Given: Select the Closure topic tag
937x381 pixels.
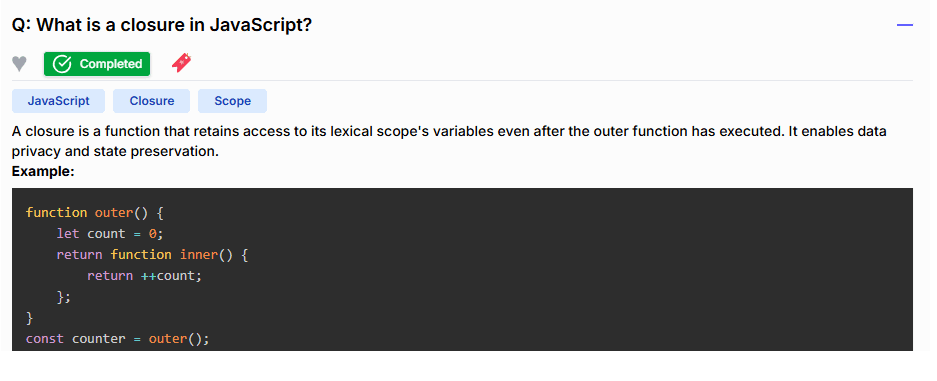Looking at the screenshot, I should coord(152,101).
